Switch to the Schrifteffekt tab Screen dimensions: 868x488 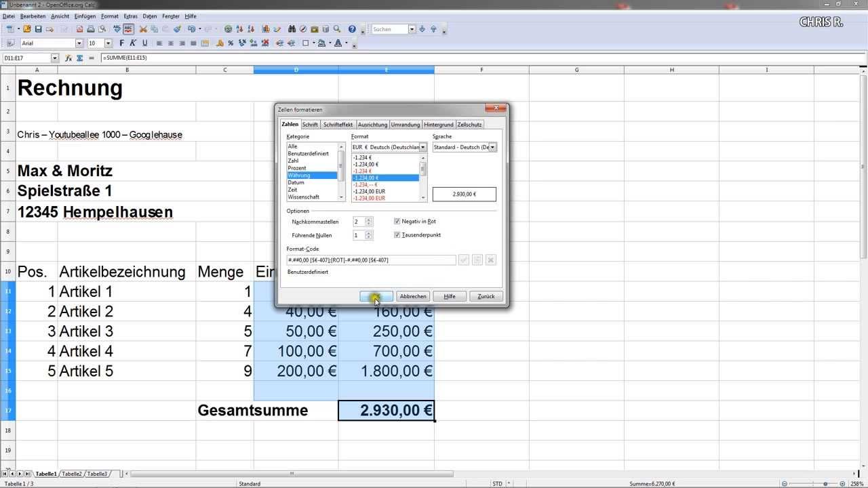coord(338,125)
